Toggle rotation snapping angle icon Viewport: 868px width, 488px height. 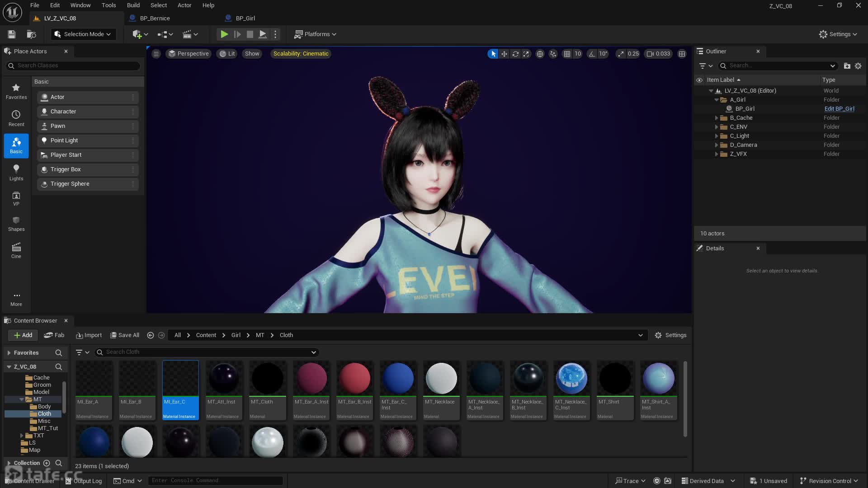click(x=592, y=54)
